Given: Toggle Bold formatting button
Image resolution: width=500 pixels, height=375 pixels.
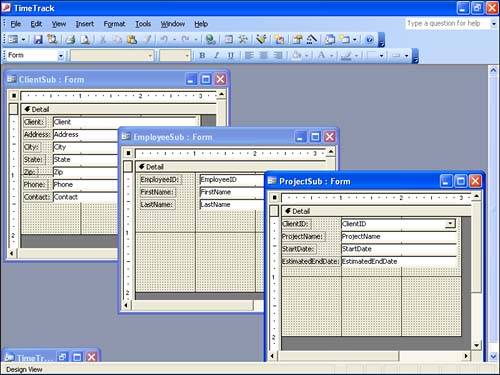Looking at the screenshot, I should click(202, 55).
